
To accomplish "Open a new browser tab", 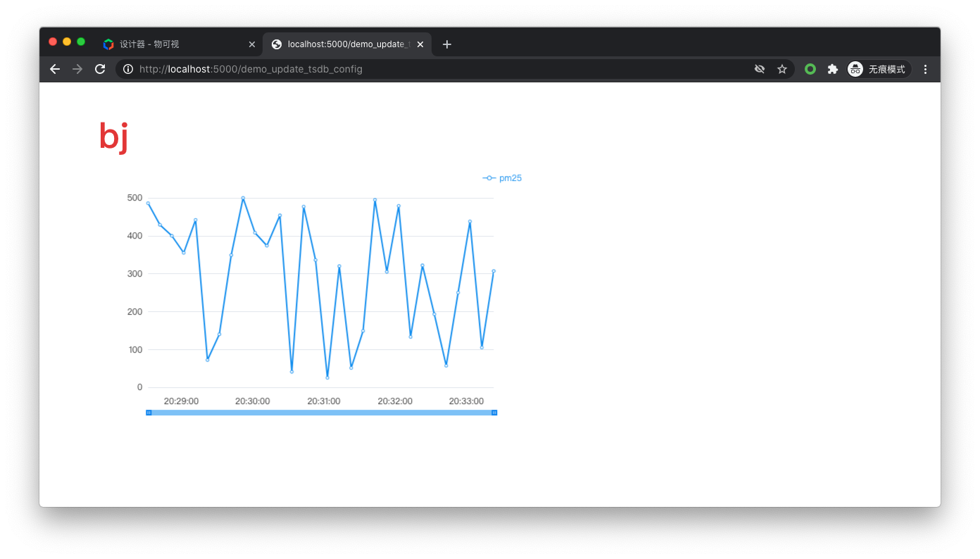I will pos(446,44).
